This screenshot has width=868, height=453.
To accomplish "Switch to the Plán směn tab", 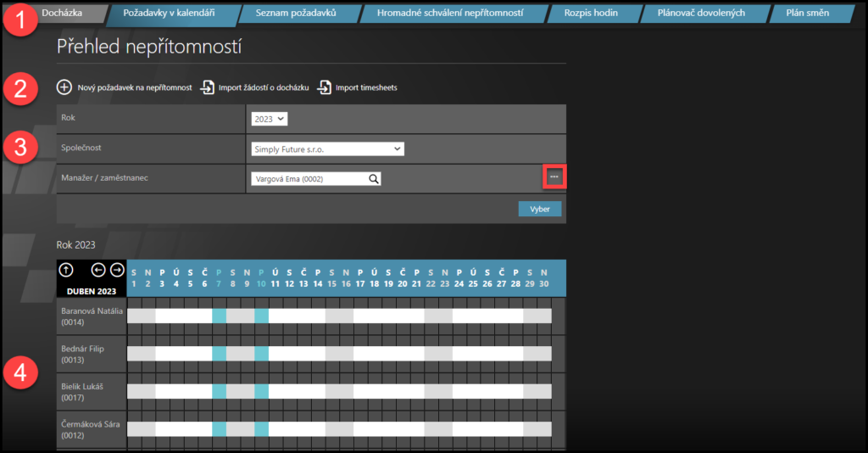I will pos(806,14).
